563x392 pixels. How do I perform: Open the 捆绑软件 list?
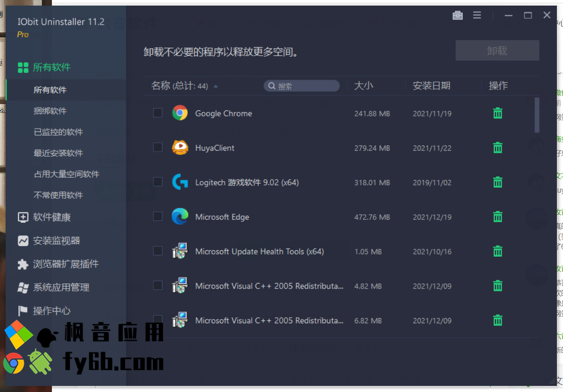(50, 111)
